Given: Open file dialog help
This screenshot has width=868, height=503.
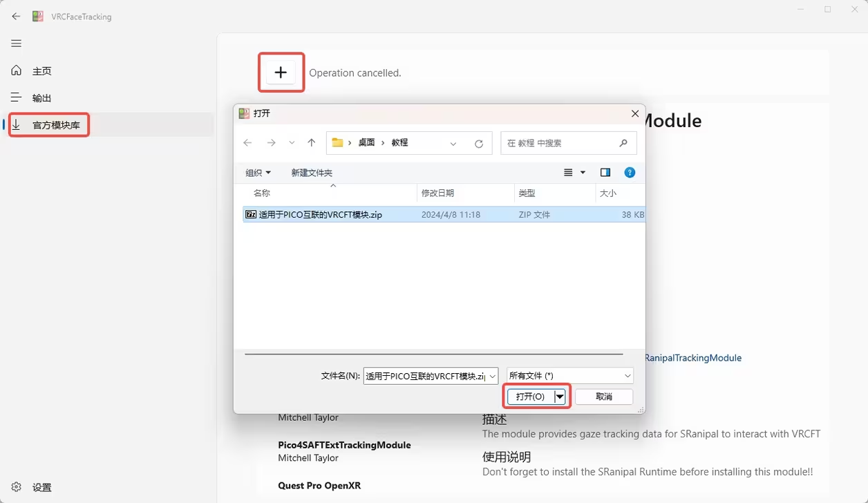Looking at the screenshot, I should 630,173.
